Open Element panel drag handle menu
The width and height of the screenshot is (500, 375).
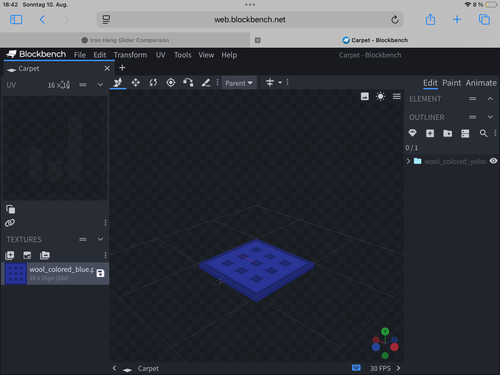472,99
